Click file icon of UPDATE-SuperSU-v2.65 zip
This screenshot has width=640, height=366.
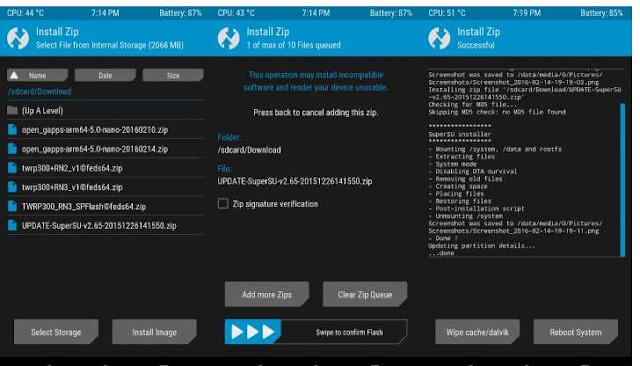point(13,225)
